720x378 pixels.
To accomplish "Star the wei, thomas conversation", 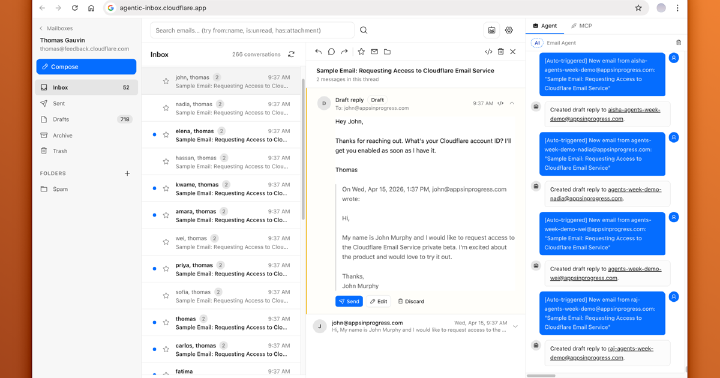I will [166, 242].
